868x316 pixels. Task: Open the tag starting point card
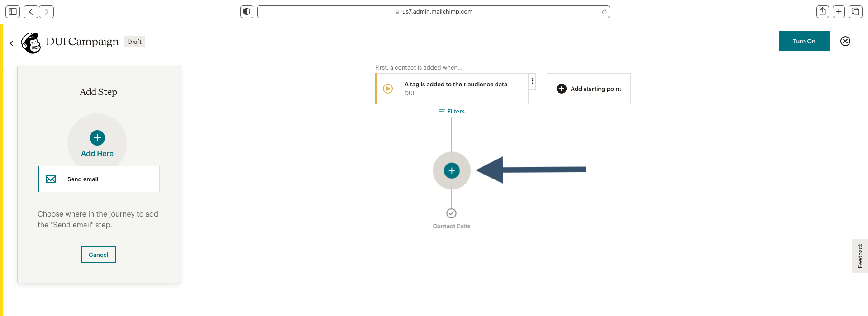coord(452,89)
